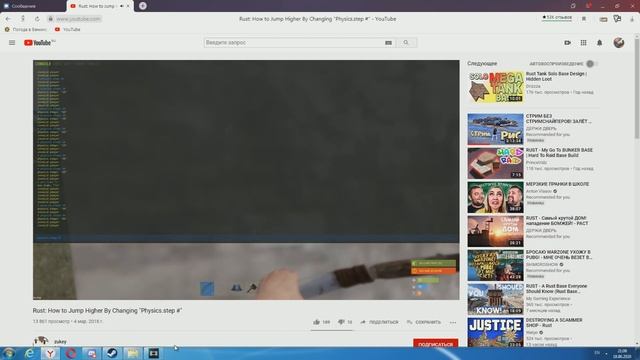Open the create video camera icon

[x=567, y=42]
